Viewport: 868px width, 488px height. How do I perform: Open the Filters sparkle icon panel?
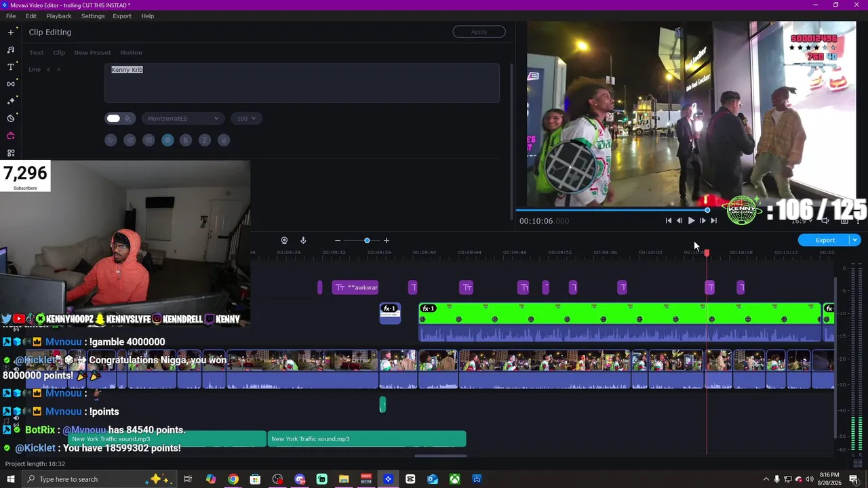[11, 101]
